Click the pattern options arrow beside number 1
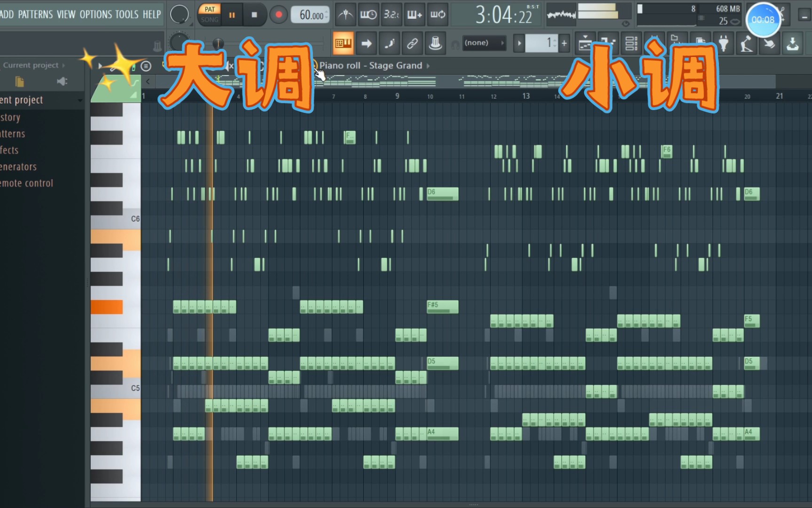 pyautogui.click(x=519, y=44)
